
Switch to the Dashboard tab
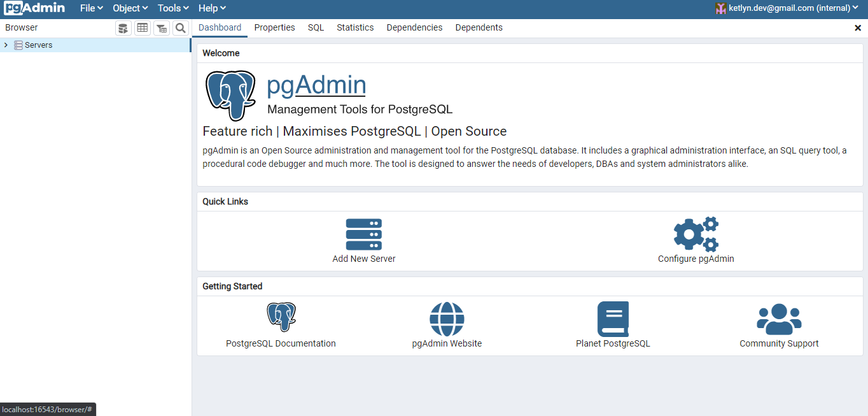pyautogui.click(x=220, y=27)
